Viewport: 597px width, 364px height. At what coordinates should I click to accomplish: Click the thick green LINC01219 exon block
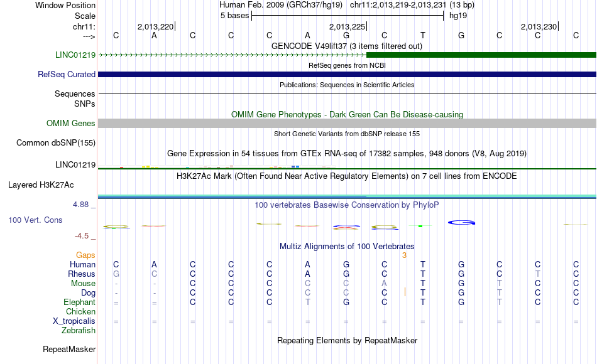(x=481, y=55)
